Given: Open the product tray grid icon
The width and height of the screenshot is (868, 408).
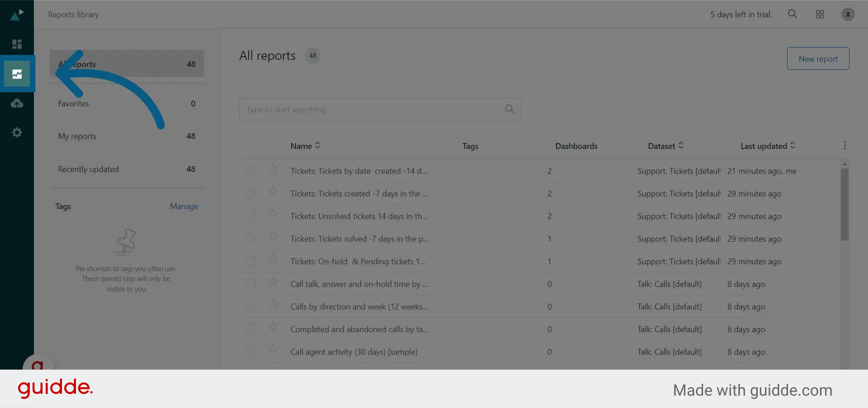Looking at the screenshot, I should click(x=820, y=14).
